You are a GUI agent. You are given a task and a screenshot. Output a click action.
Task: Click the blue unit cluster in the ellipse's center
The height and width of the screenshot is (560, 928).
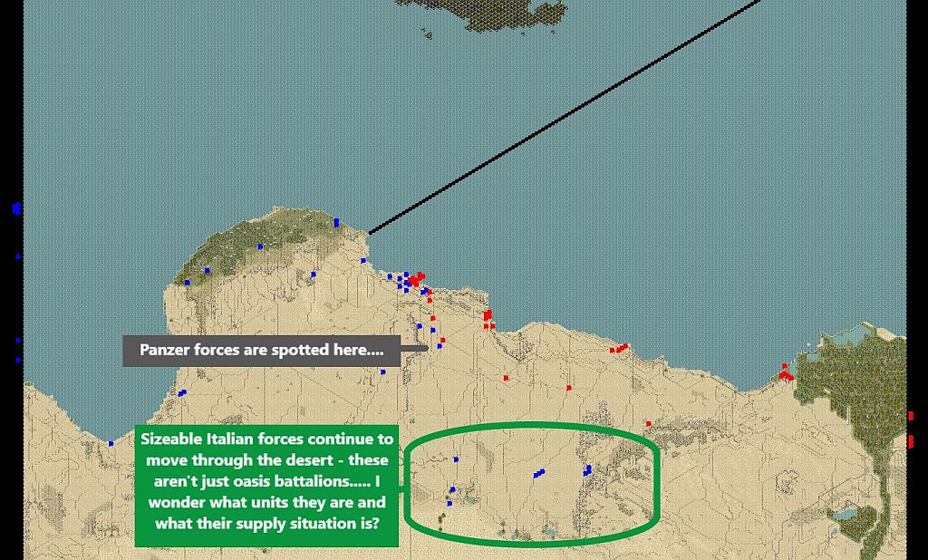coord(538,473)
